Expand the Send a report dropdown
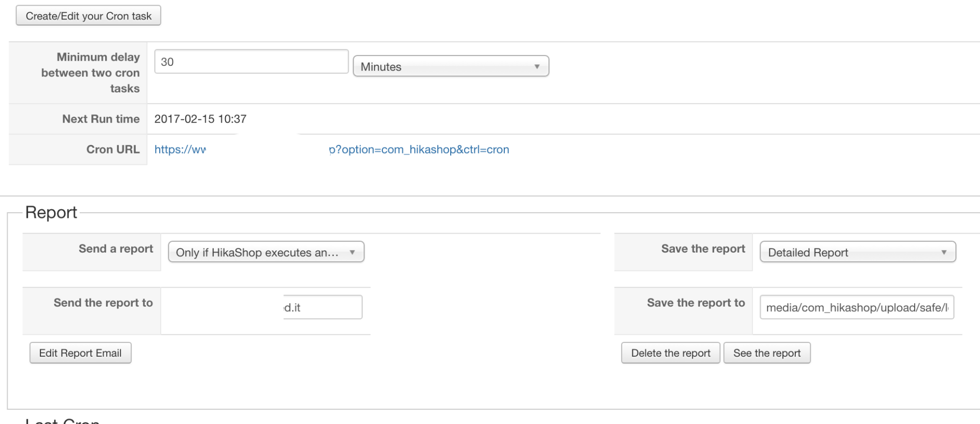The width and height of the screenshot is (980, 424). click(x=266, y=252)
